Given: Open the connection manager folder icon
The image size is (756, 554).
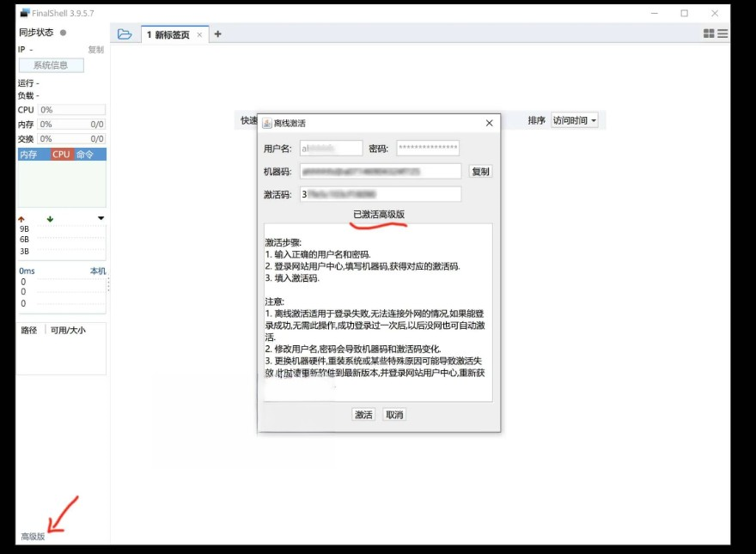Looking at the screenshot, I should tap(125, 34).
